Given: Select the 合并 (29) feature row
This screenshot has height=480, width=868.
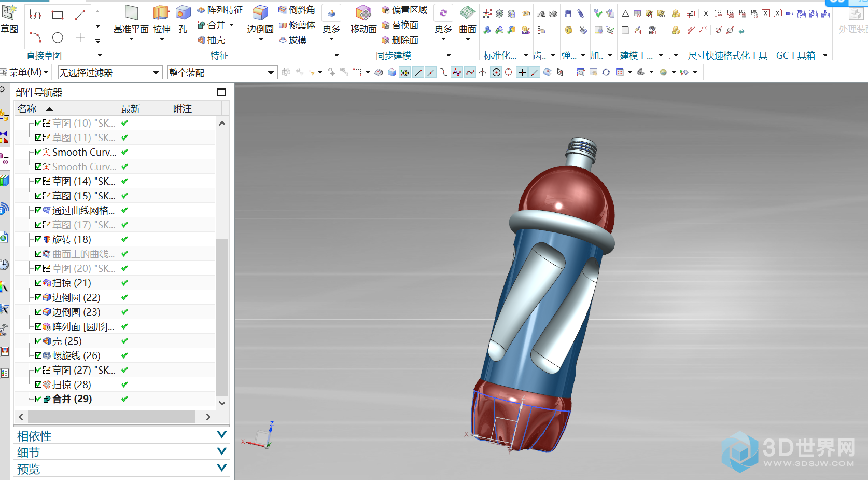Looking at the screenshot, I should [115, 399].
